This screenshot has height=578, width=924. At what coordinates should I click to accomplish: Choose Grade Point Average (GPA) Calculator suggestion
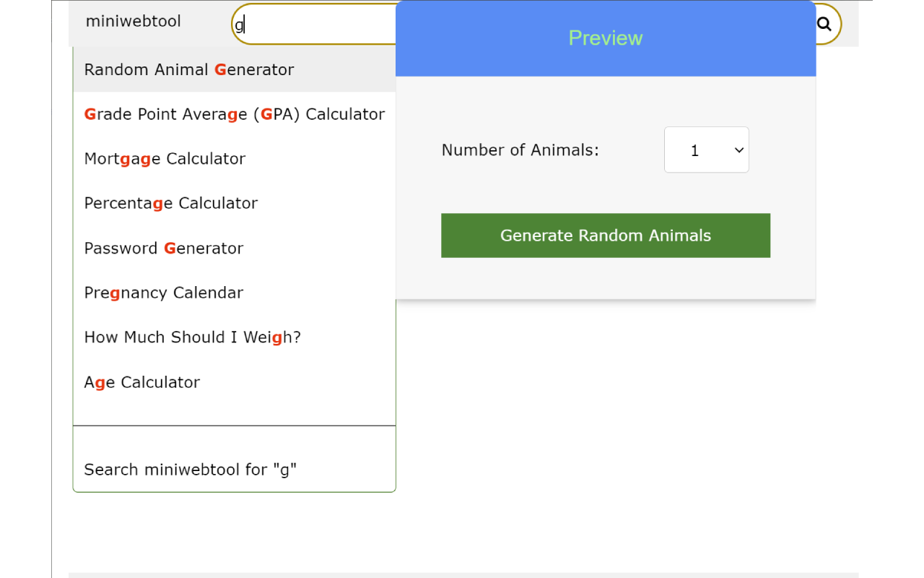coord(234,114)
